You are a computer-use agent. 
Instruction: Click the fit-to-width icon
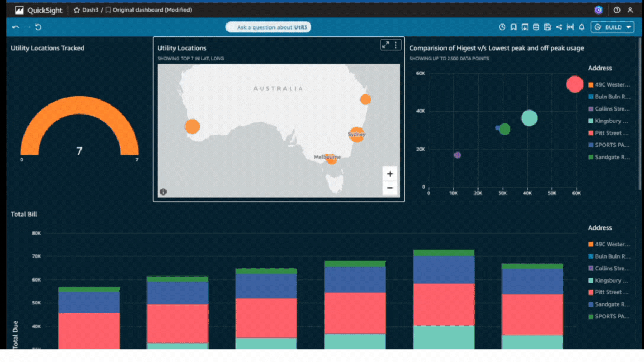[x=569, y=27]
